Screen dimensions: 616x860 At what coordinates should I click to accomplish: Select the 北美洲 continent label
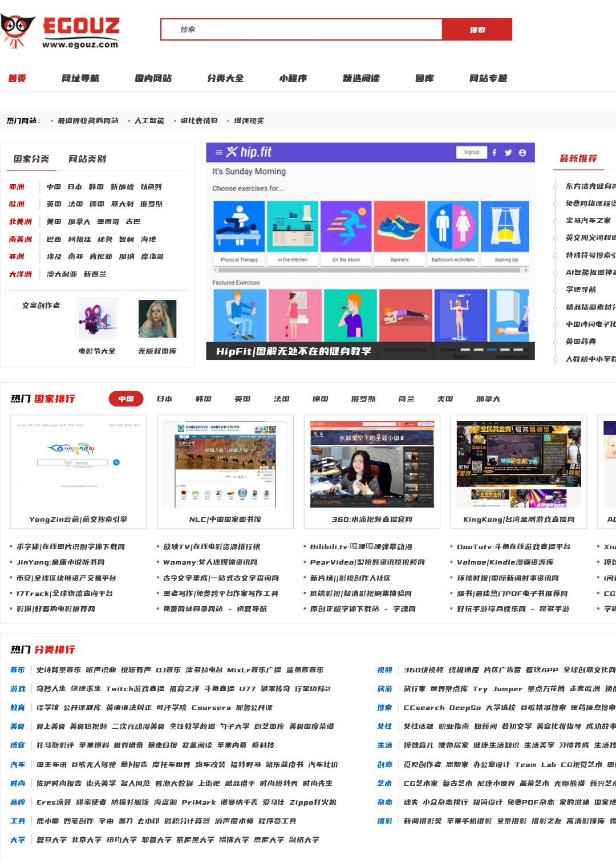pos(21,221)
